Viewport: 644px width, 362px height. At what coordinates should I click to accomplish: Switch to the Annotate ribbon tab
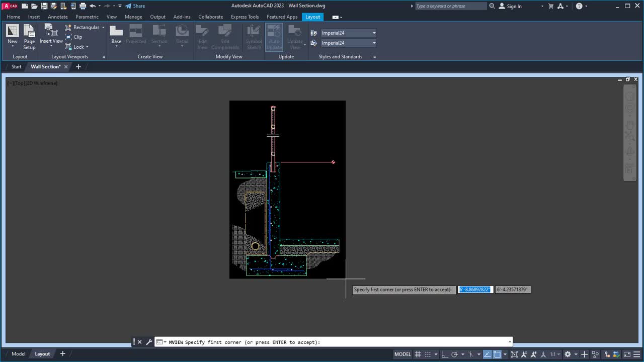pos(57,17)
